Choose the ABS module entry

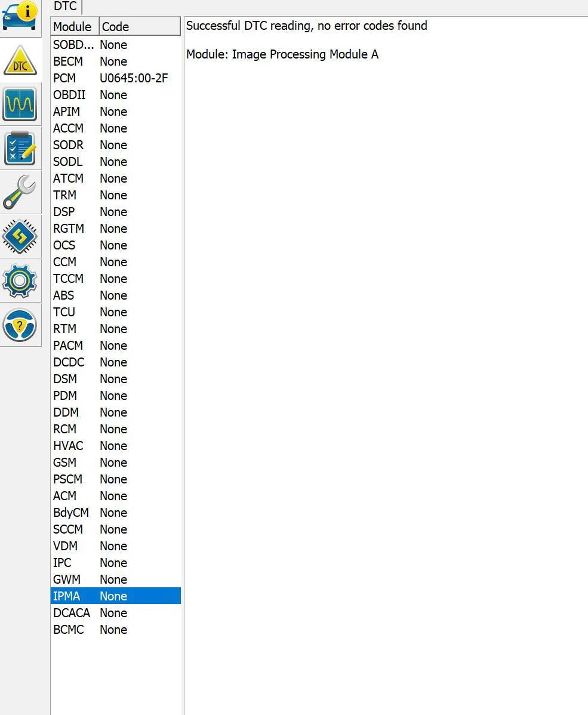(115, 295)
